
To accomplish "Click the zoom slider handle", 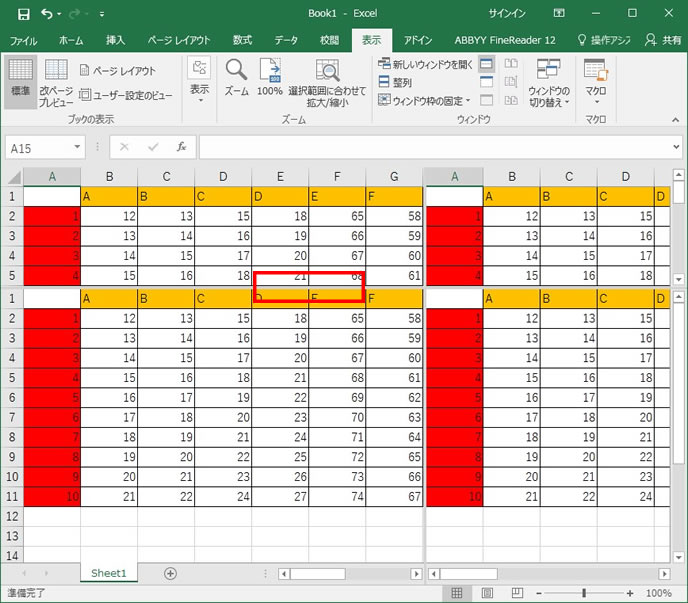I will click(x=584, y=593).
